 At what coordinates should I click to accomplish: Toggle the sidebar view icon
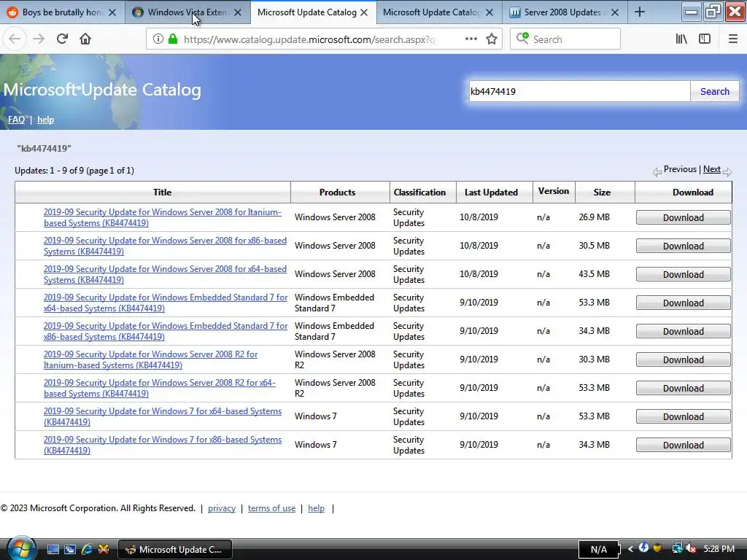point(705,39)
